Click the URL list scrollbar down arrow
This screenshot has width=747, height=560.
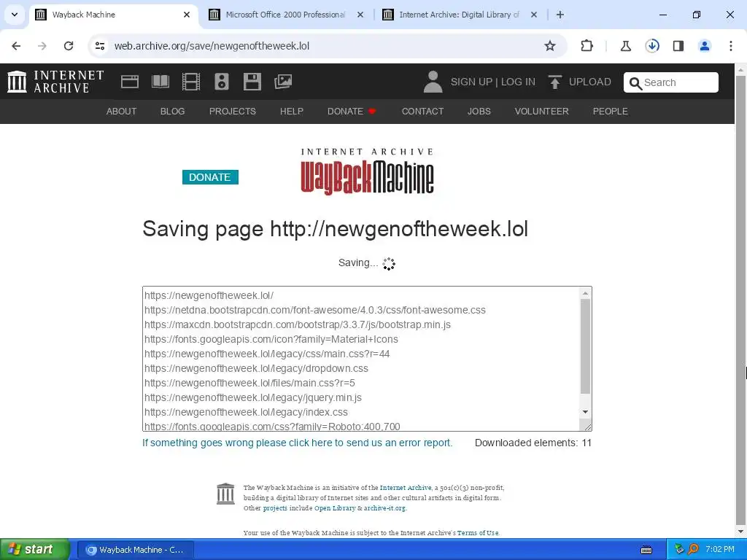(x=586, y=413)
